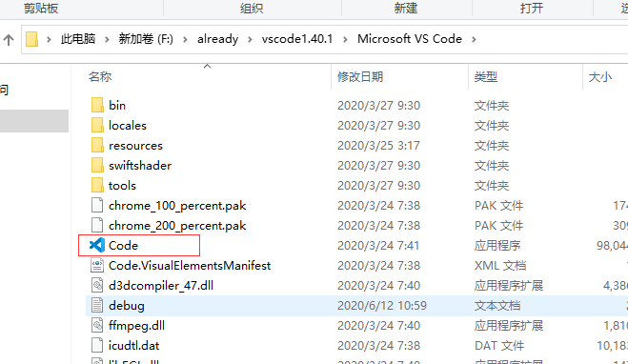The height and width of the screenshot is (364, 628).
Task: Click Microsoft VS Code breadcrumb segment
Action: tap(410, 39)
